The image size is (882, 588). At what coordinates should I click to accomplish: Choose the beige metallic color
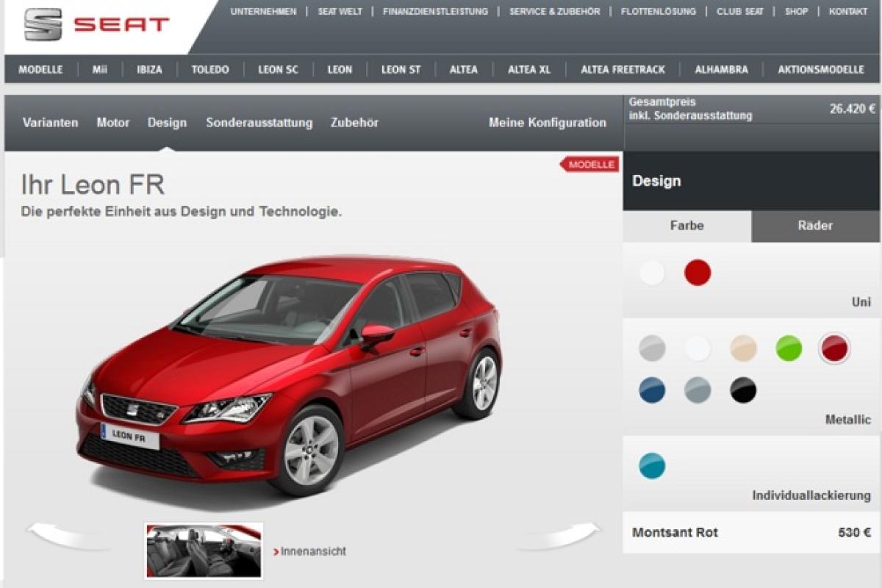click(743, 348)
